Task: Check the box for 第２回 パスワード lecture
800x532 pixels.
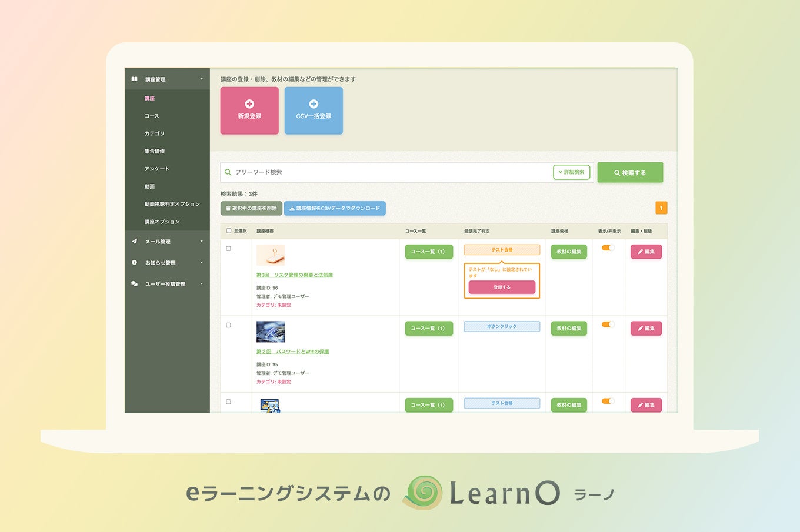Action: [229, 325]
